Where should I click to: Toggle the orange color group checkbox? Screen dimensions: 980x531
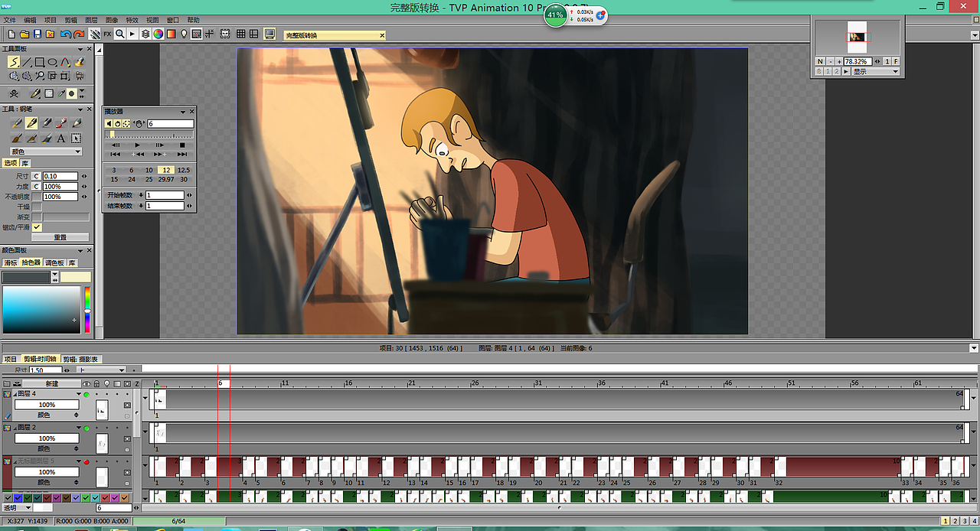click(x=125, y=497)
